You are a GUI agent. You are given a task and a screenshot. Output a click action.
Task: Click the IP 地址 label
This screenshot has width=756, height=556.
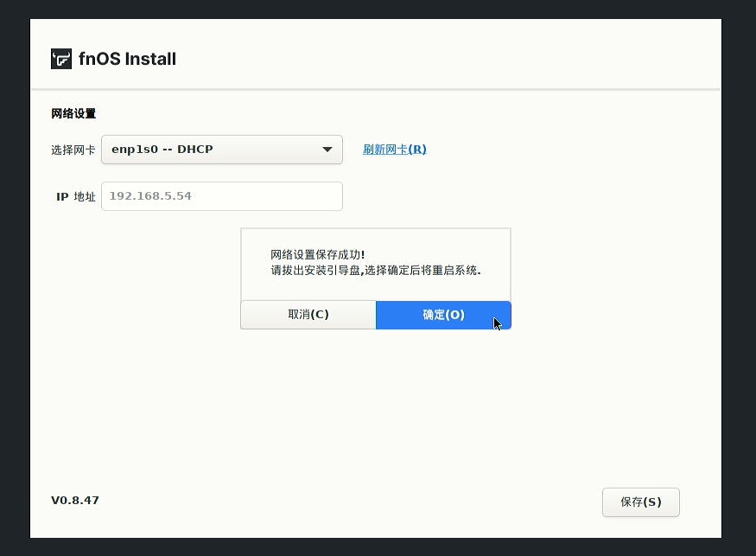click(76, 196)
